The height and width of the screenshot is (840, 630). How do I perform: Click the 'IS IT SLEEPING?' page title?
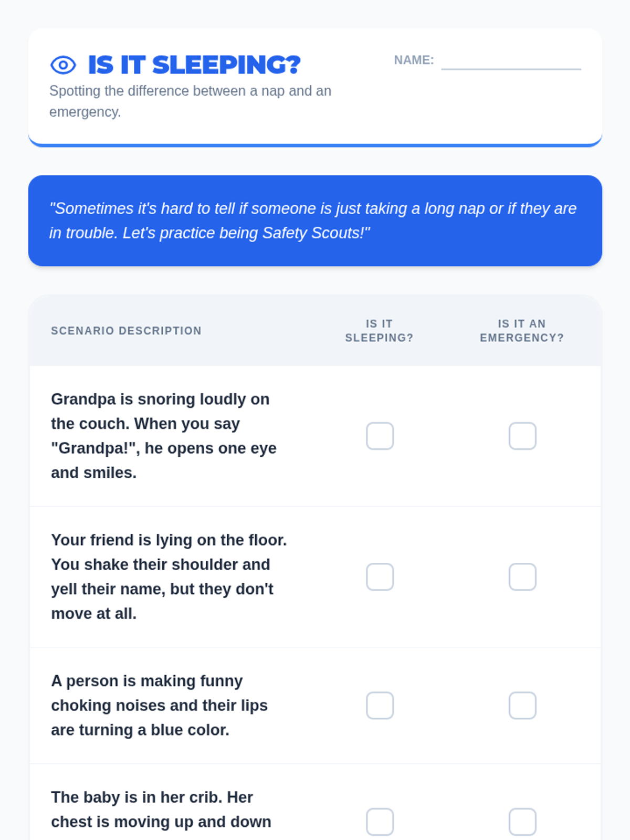(x=194, y=65)
